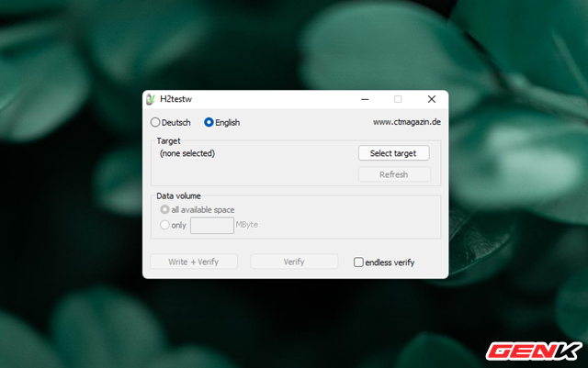Image resolution: width=588 pixels, height=368 pixels.
Task: Select the Deutsch language option
Action: (x=154, y=122)
